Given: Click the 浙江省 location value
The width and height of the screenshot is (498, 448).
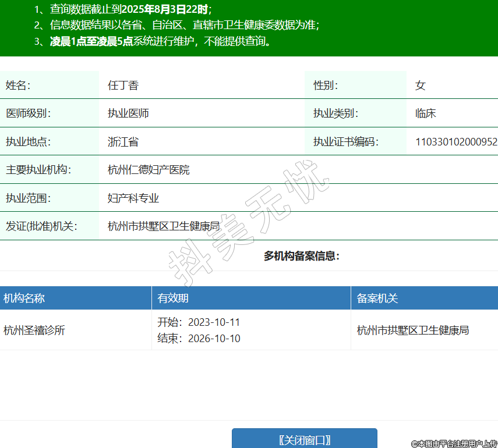Looking at the screenshot, I should (123, 141).
